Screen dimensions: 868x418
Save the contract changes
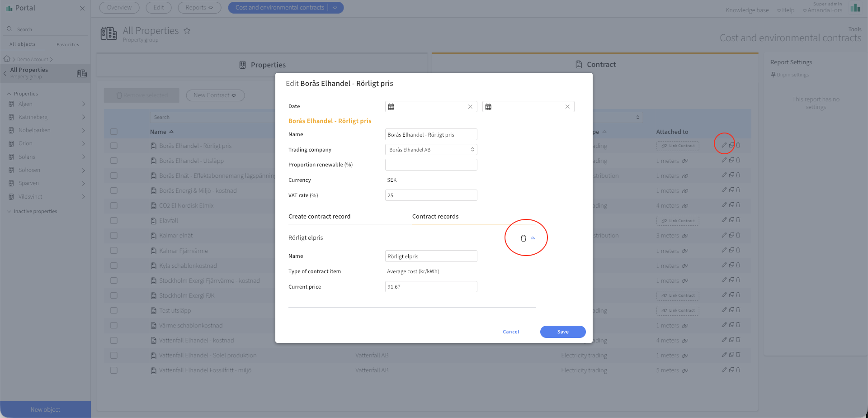tap(563, 332)
